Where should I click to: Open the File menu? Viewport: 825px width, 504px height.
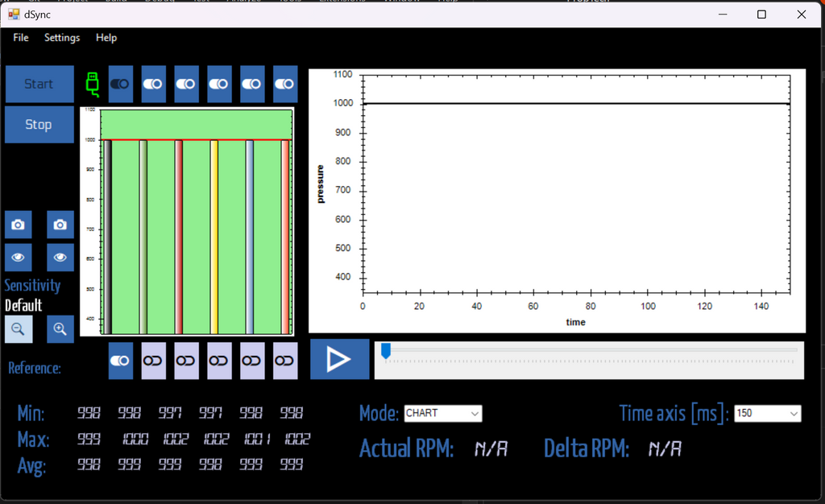click(x=21, y=38)
